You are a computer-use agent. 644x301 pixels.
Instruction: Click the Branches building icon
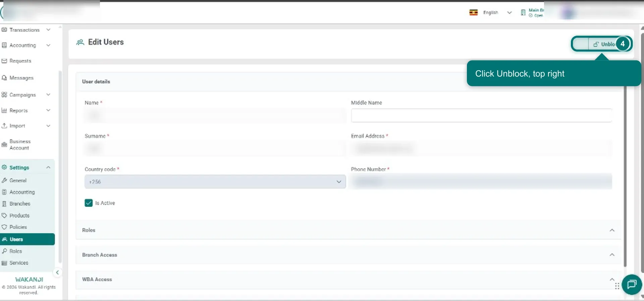tap(4, 204)
